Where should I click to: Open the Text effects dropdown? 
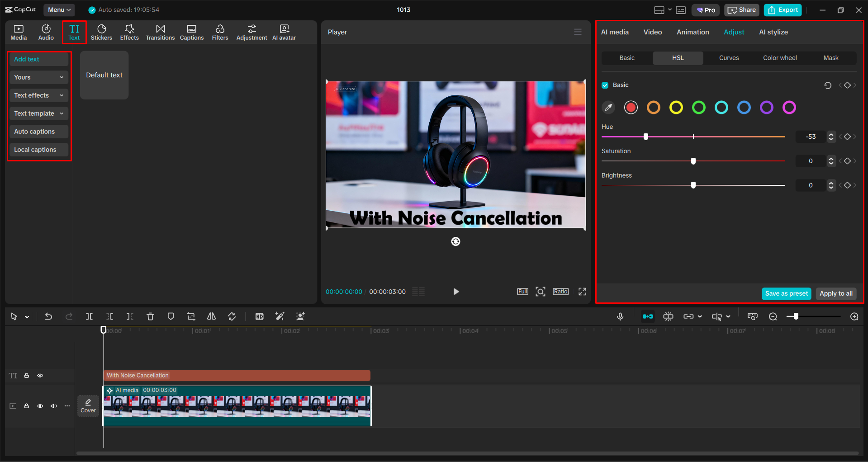coord(38,95)
